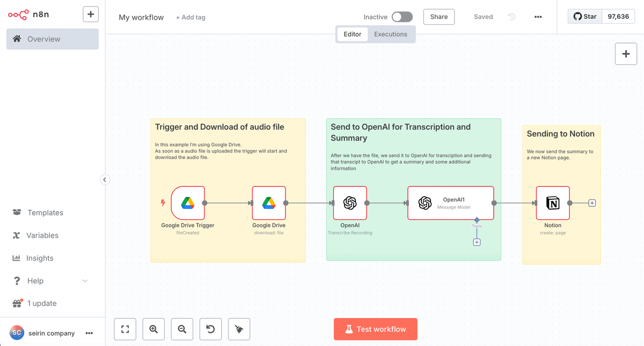Image resolution: width=644 pixels, height=346 pixels.
Task: Select the Google Drive download node
Action: pos(269,203)
